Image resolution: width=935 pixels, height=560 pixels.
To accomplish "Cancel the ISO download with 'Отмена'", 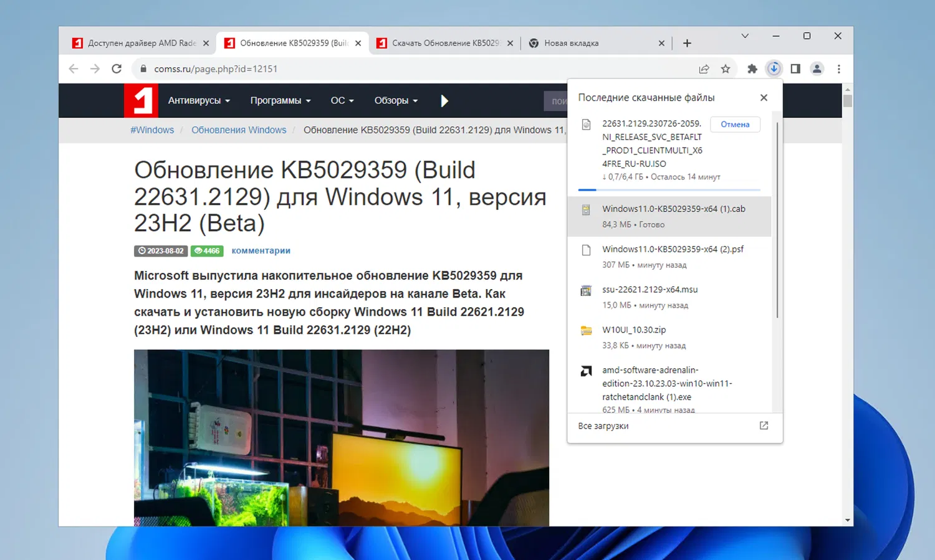I will [735, 125].
